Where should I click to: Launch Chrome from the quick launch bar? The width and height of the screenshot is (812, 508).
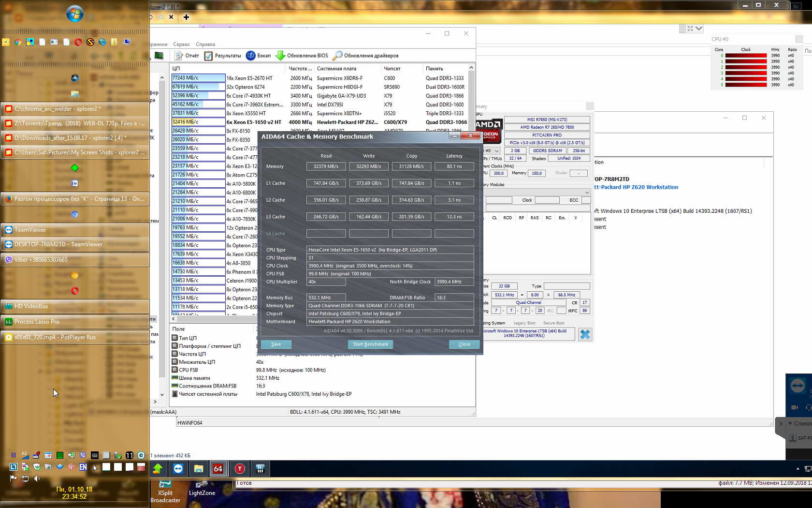18,42
